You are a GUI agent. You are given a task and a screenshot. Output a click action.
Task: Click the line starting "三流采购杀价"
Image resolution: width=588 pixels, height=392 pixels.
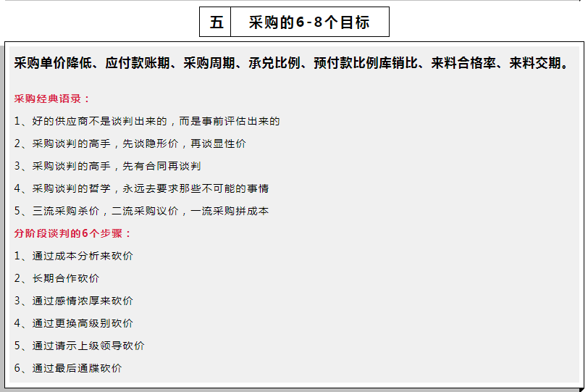141,211
